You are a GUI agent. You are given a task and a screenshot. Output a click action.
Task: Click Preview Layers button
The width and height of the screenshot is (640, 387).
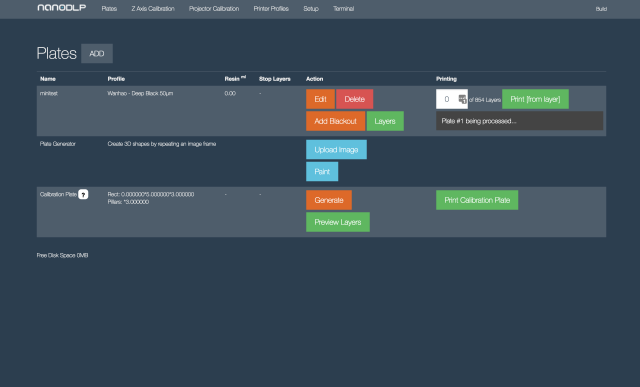338,222
